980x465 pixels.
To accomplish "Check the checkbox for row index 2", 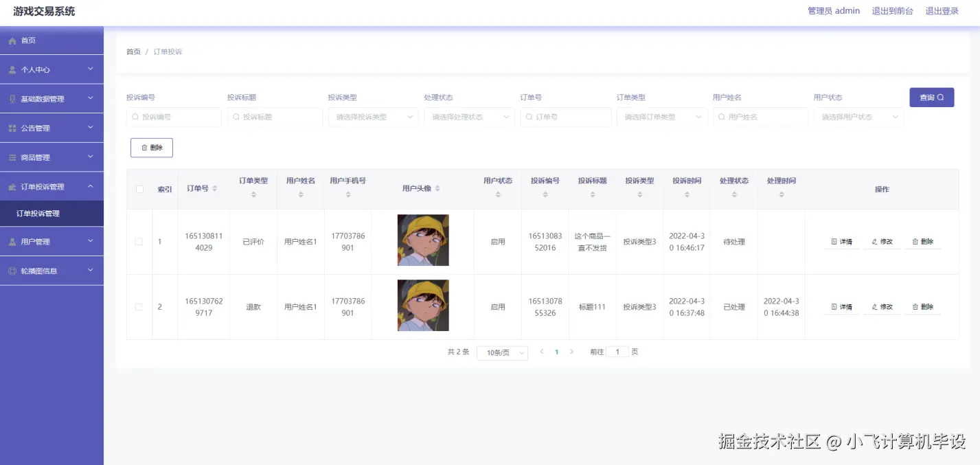I will point(139,306).
